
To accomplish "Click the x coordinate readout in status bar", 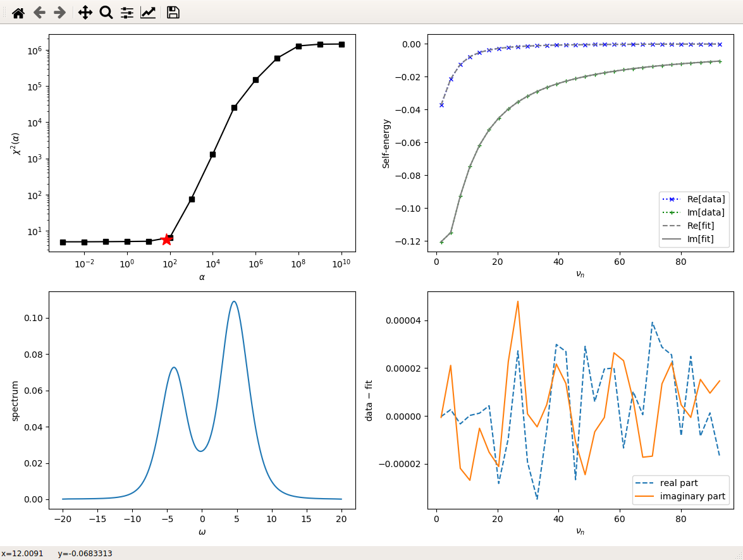I will pos(22,554).
